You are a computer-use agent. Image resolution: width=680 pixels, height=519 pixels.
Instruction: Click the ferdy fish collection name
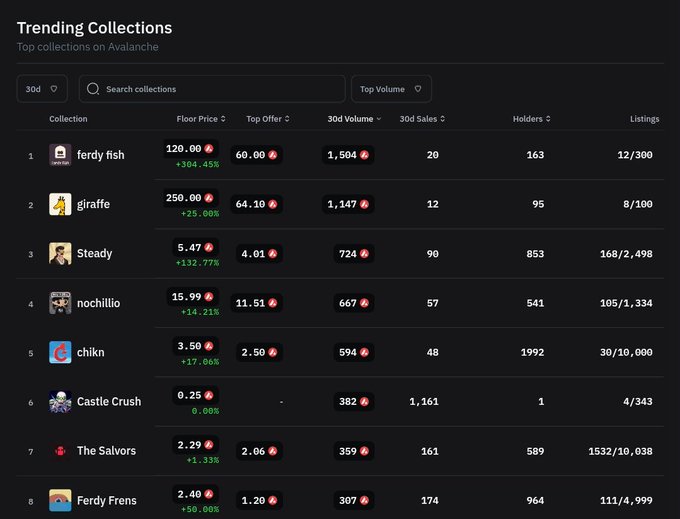click(101, 155)
